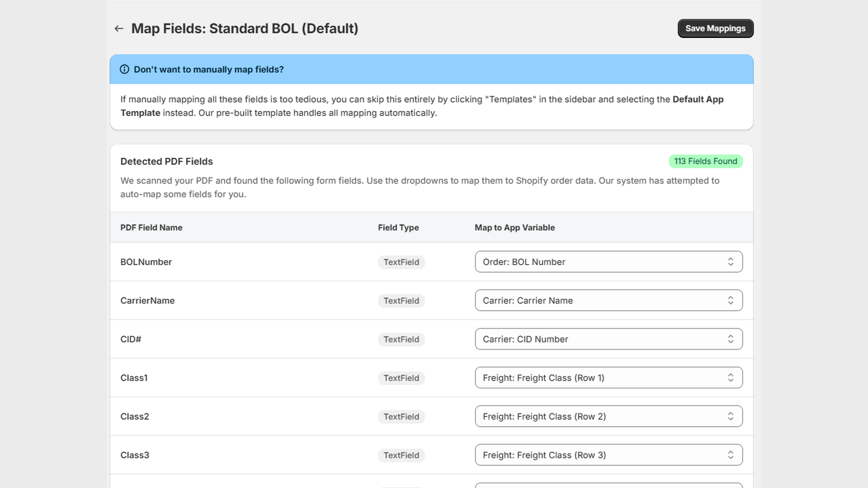Open the BOLNumber mapping dropdown
Viewport: 868px width, 488px height.
tap(609, 262)
